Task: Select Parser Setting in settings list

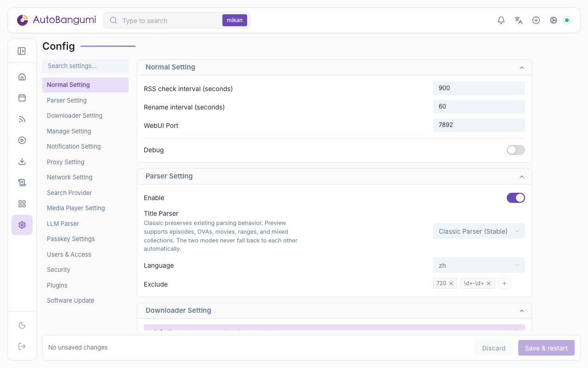Action: click(85, 100)
